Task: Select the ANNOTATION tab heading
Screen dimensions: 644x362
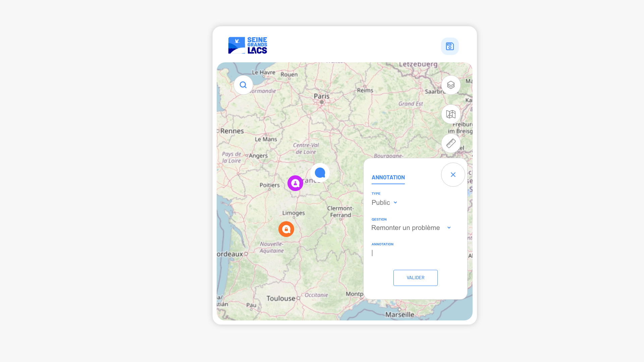Action: [388, 177]
